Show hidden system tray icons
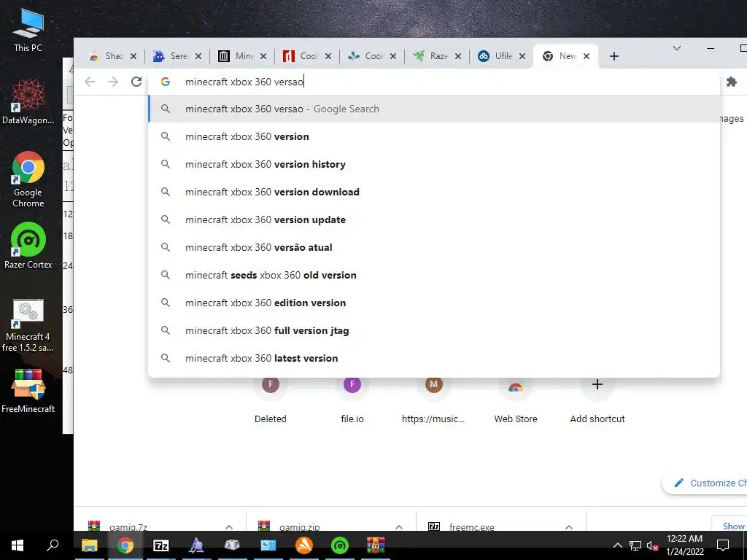Screen dimensions: 747x560 [x=617, y=545]
